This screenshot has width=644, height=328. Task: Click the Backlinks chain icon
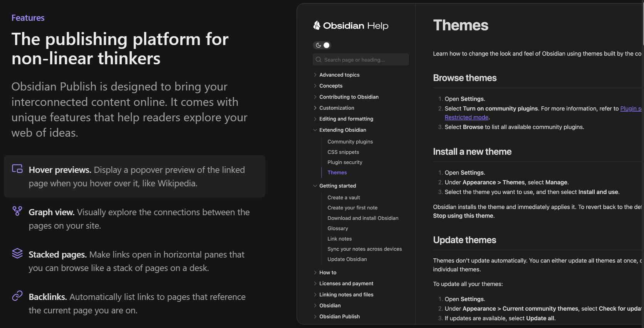click(x=17, y=296)
